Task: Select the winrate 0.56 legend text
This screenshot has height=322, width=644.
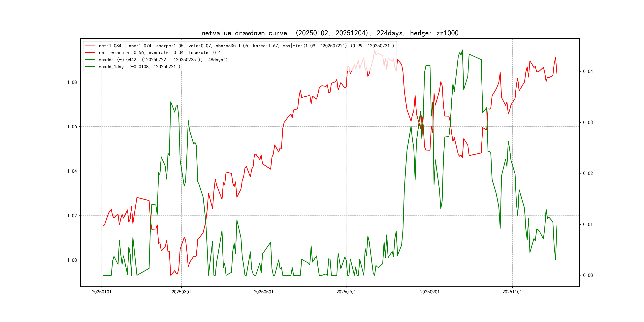Action: coord(159,52)
